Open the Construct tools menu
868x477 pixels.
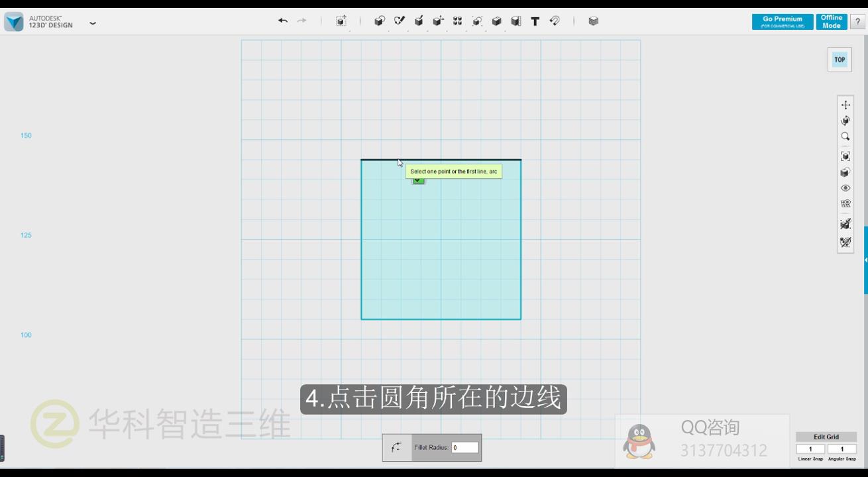pos(419,21)
